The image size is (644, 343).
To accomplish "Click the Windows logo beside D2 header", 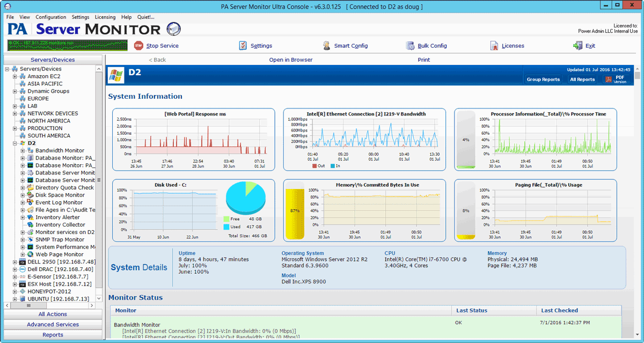I will (x=116, y=75).
